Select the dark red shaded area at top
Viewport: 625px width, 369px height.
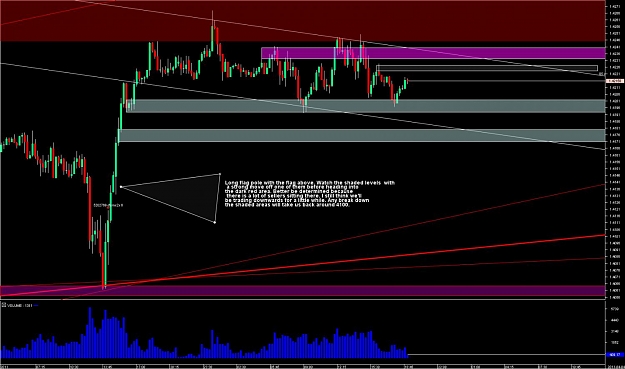tap(303, 21)
